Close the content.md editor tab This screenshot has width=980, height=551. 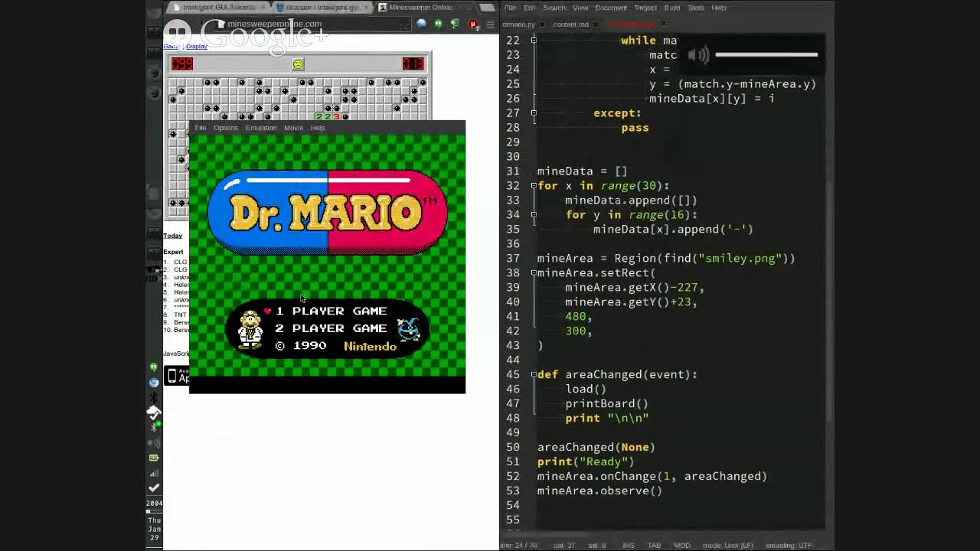point(596,24)
